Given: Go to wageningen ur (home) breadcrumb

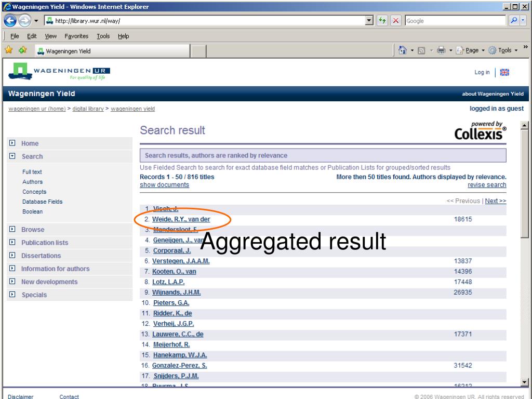Looking at the screenshot, I should (37, 109).
